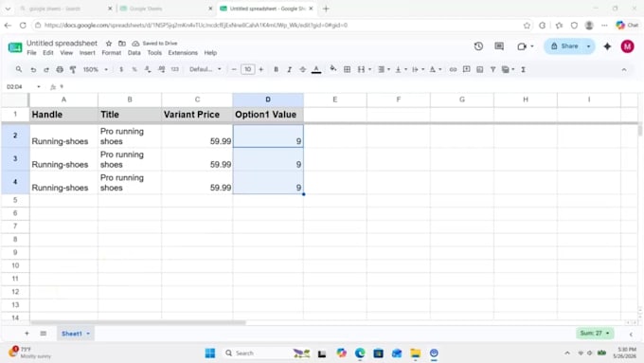The height and width of the screenshot is (363, 644).
Task: Open the filter views dropdown
Action: point(508,69)
